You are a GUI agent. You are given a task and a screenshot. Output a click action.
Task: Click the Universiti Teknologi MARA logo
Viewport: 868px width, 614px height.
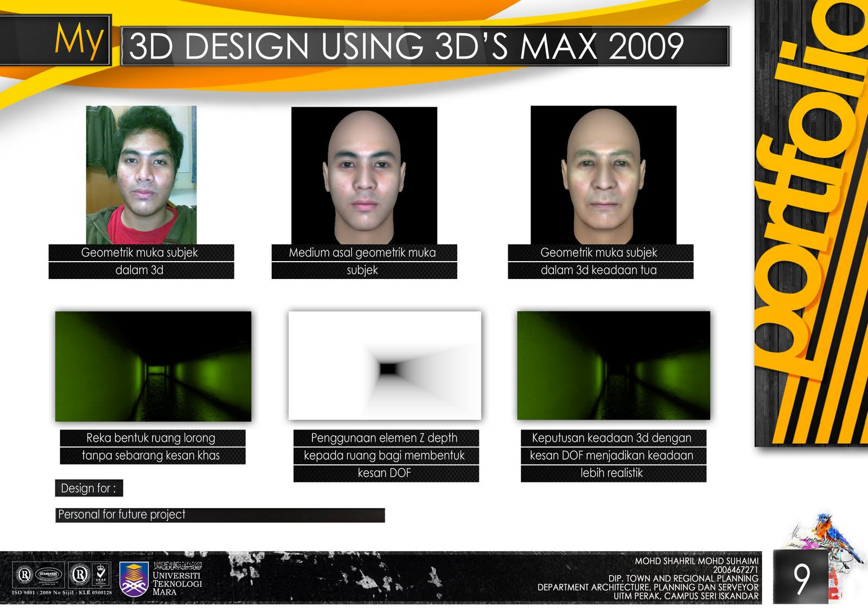(161, 580)
